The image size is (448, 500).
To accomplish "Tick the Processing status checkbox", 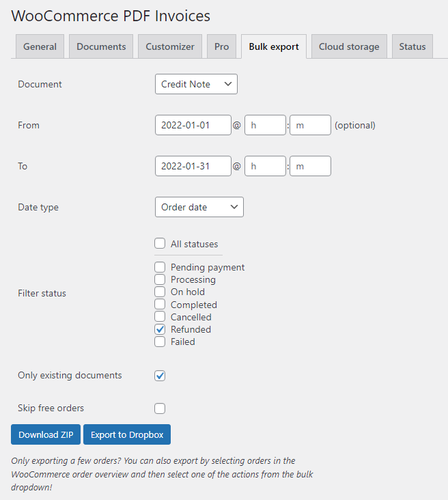I will 160,279.
